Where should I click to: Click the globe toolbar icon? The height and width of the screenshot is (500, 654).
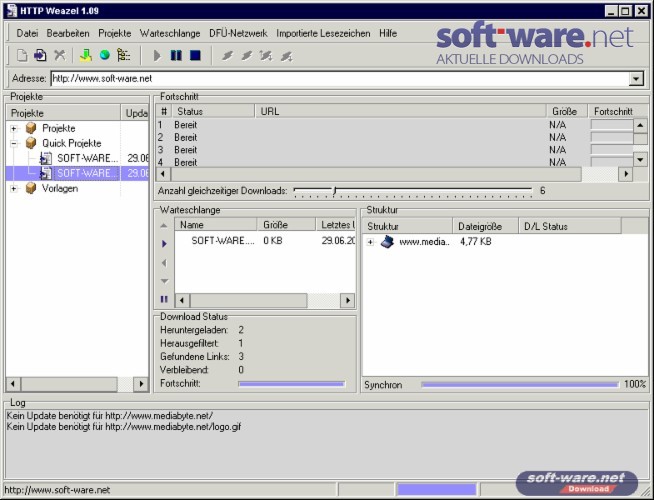(105, 55)
